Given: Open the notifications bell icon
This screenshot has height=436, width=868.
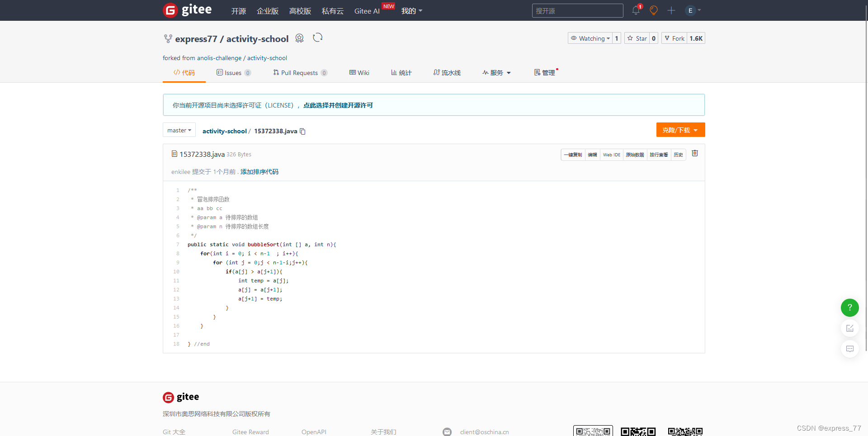Looking at the screenshot, I should (x=636, y=10).
